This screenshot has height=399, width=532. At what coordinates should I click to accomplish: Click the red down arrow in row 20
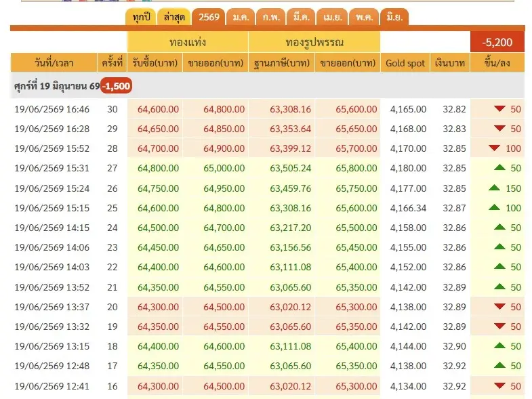tap(499, 306)
